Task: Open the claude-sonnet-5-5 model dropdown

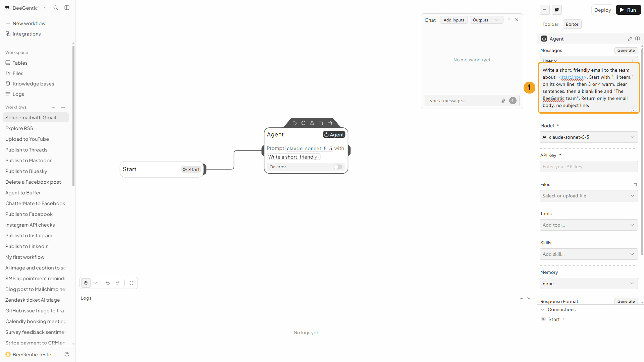Action: pos(589,137)
